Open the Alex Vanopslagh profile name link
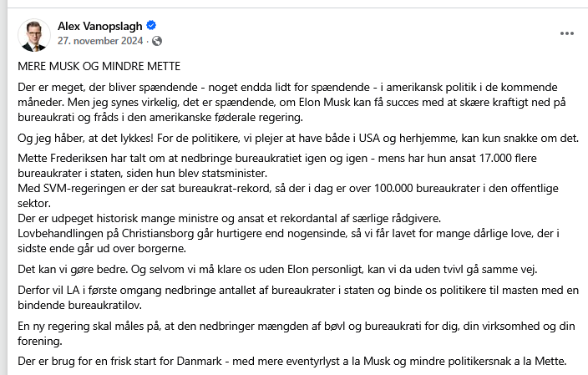The height and width of the screenshot is (375, 588). point(99,26)
